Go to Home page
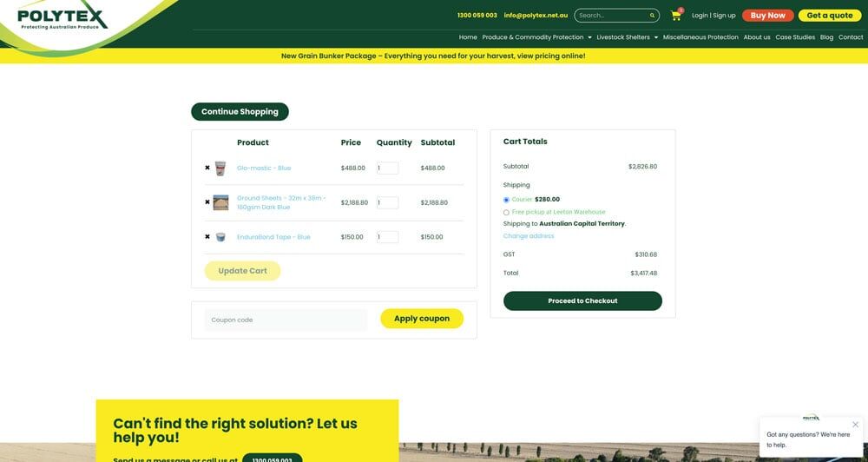Screen dimensions: 868x462 tap(468, 37)
